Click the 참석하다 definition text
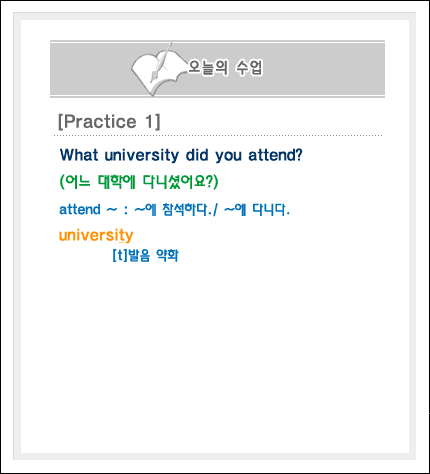This screenshot has width=430, height=474. tap(185, 210)
